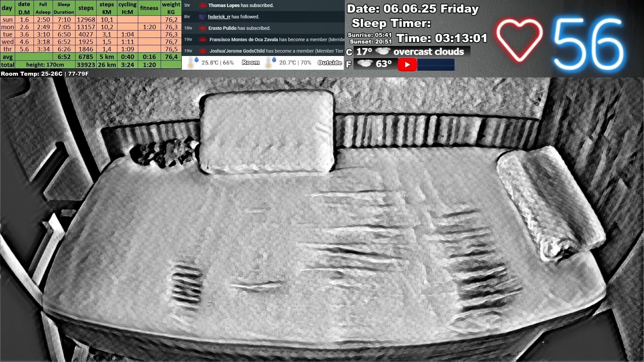
Task: Click the 'total' row label
Action: [7, 65]
